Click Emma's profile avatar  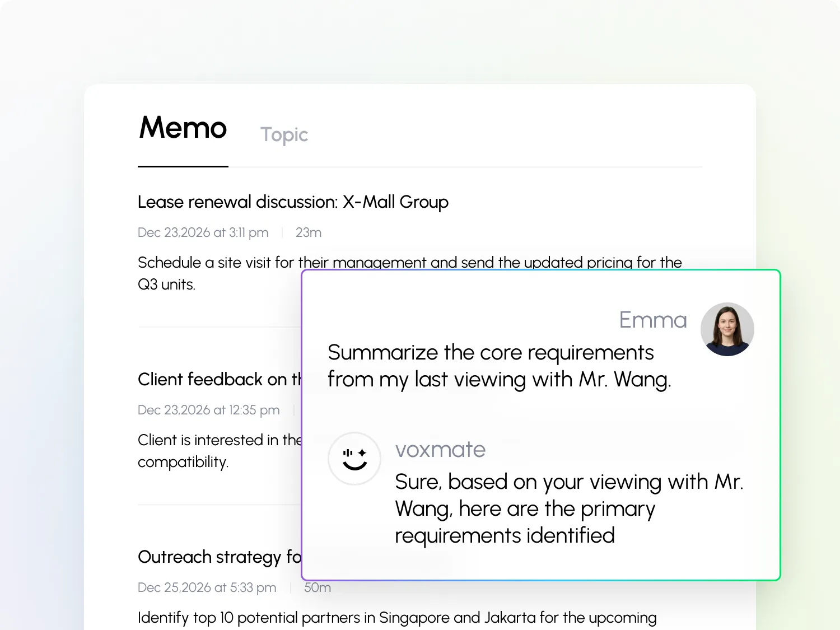pos(727,329)
